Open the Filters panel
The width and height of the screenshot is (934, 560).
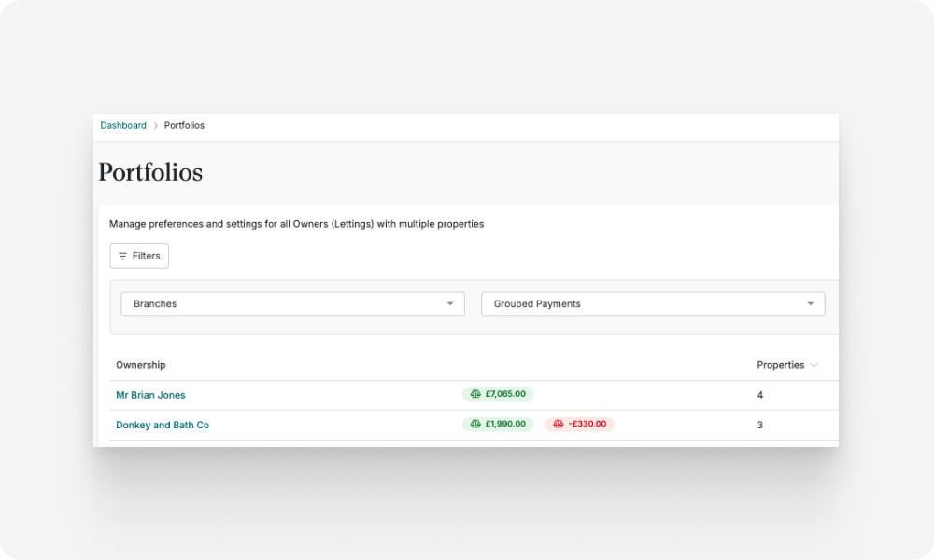[138, 255]
